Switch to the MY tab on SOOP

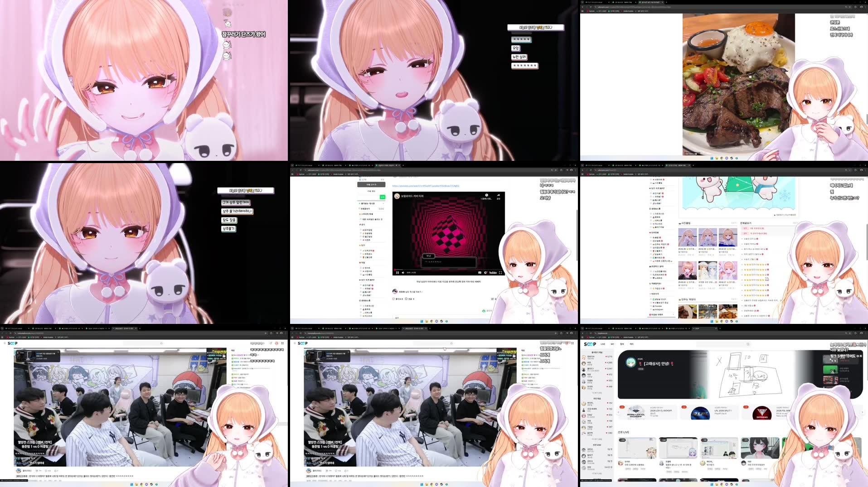pos(612,344)
